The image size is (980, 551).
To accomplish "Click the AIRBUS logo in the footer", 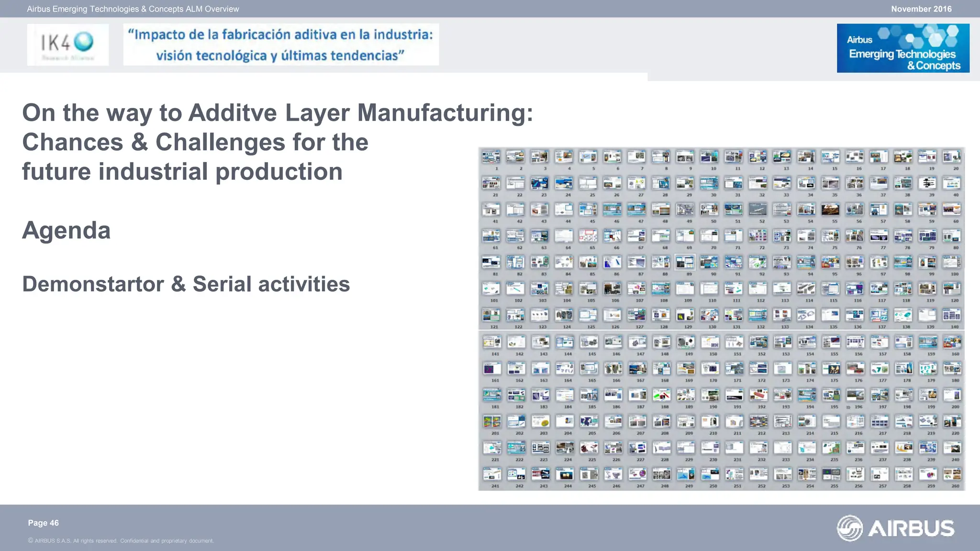I will pyautogui.click(x=896, y=528).
